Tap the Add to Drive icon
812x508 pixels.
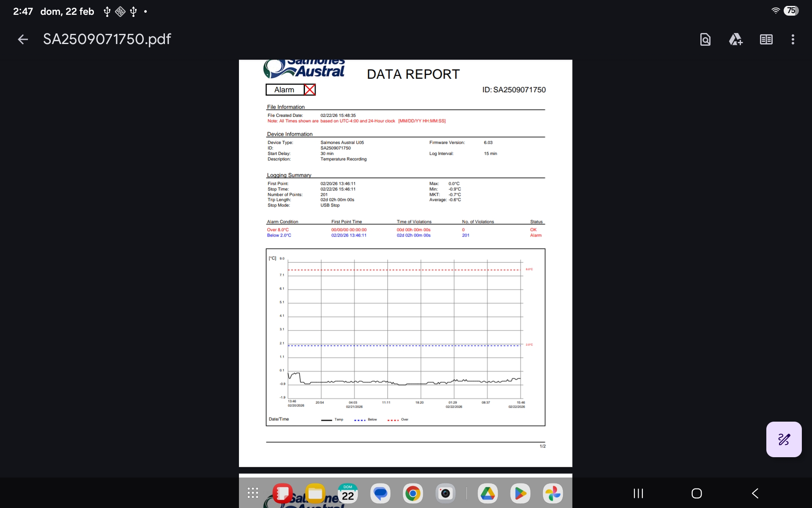point(735,39)
